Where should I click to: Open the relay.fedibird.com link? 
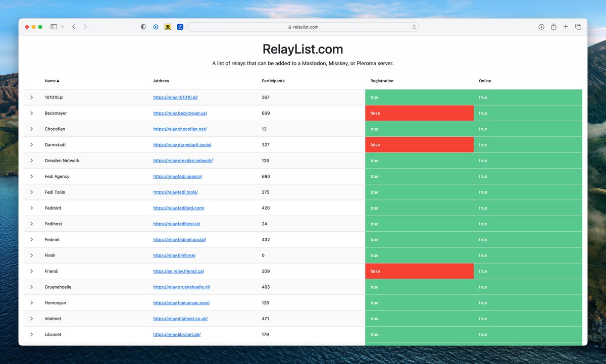click(x=179, y=208)
